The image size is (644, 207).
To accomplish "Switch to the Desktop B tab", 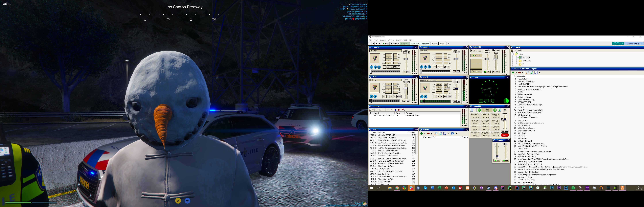I will [x=415, y=44].
